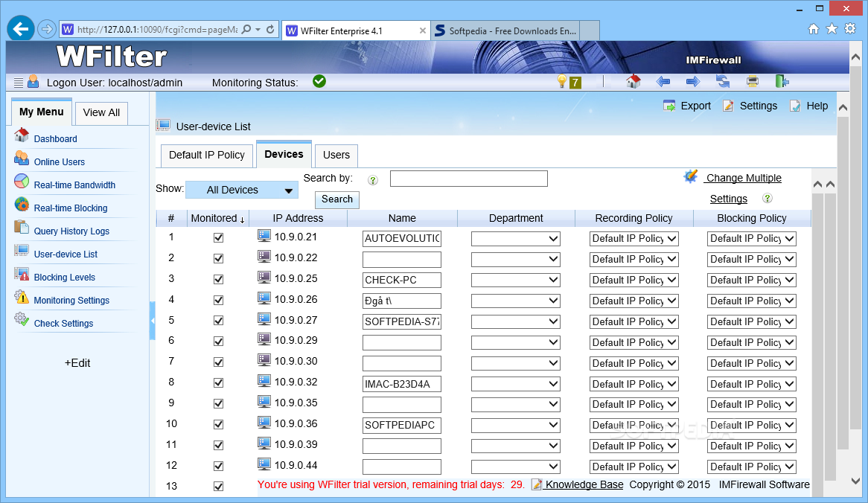Go back using the blue left arrow icon
Screen dimensions: 868x503
663,82
